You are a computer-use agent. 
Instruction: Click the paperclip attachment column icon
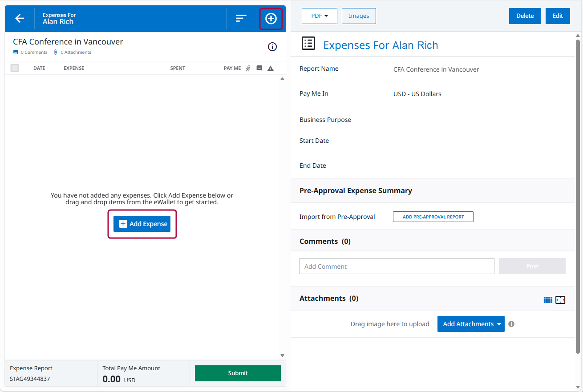coord(248,68)
